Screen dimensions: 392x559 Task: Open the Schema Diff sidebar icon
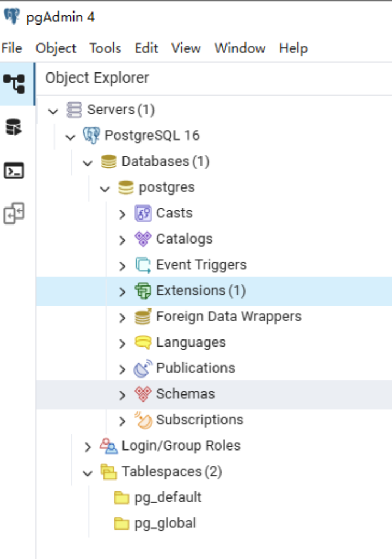[14, 213]
